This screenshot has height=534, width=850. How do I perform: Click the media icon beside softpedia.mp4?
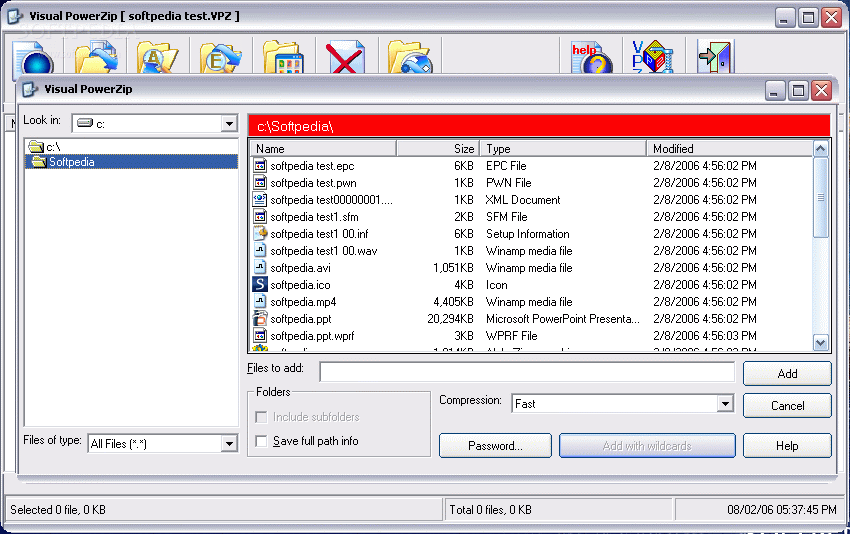(260, 301)
